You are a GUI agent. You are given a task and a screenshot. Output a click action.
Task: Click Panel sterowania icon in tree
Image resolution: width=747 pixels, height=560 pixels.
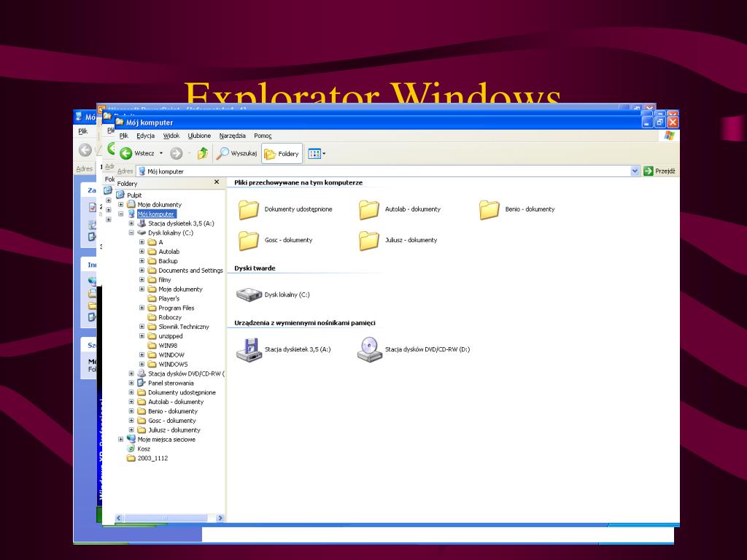click(x=142, y=383)
